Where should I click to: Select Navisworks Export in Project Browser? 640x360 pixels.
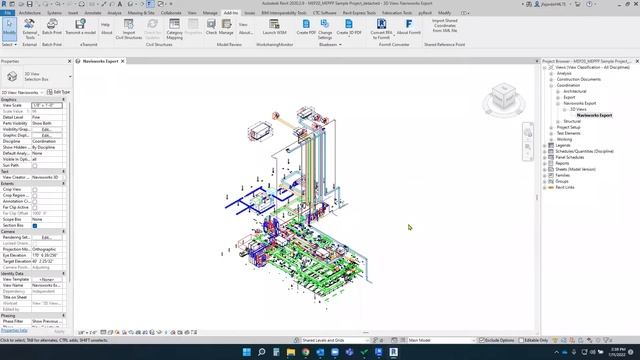pyautogui.click(x=594, y=116)
